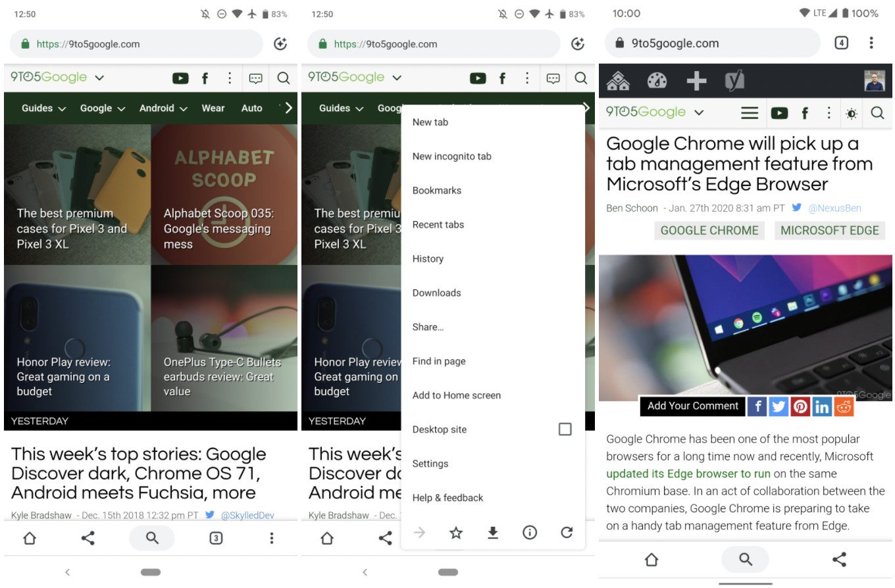Share article via Reddit icon
The height and width of the screenshot is (588, 895).
coord(844,406)
